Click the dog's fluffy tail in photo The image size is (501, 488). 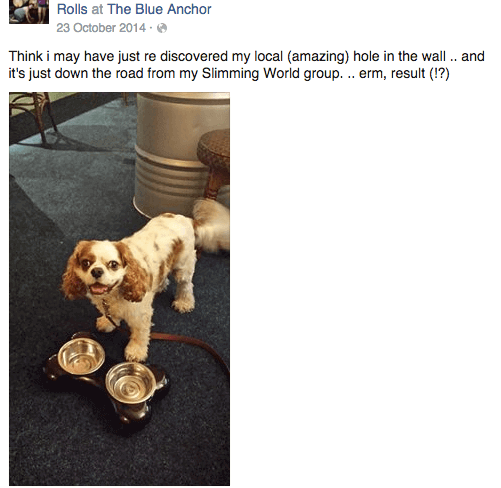pos(211,225)
